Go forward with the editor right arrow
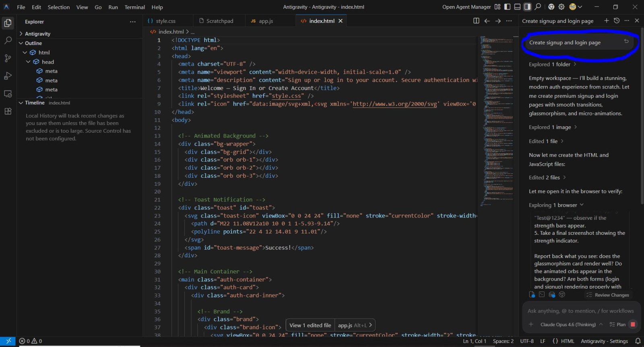 [498, 21]
